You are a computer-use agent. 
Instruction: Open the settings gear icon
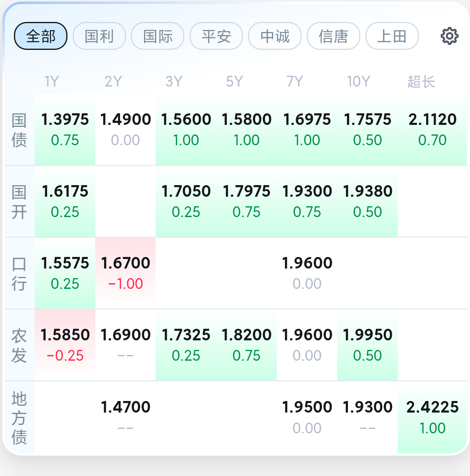pyautogui.click(x=449, y=36)
